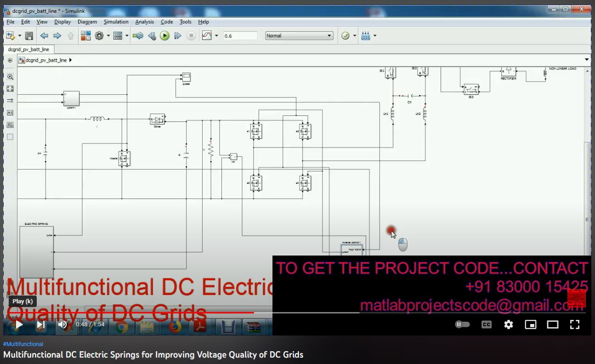Open the Normal simulation mode dropdown

[x=299, y=36]
